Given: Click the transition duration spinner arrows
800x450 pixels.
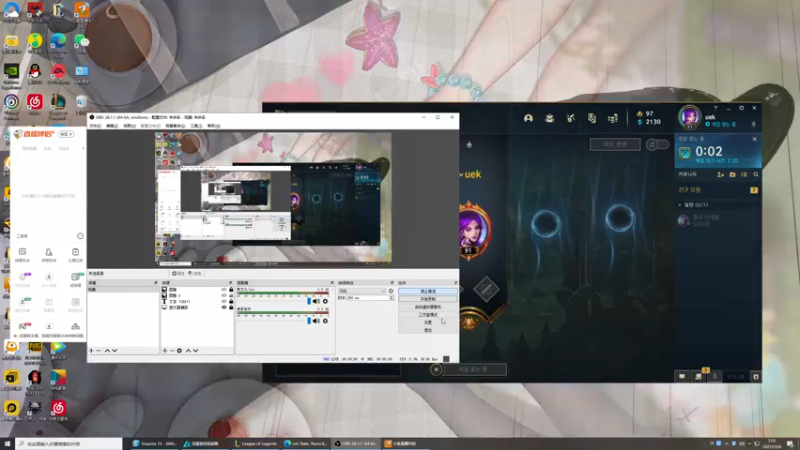Looking at the screenshot, I should [391, 298].
